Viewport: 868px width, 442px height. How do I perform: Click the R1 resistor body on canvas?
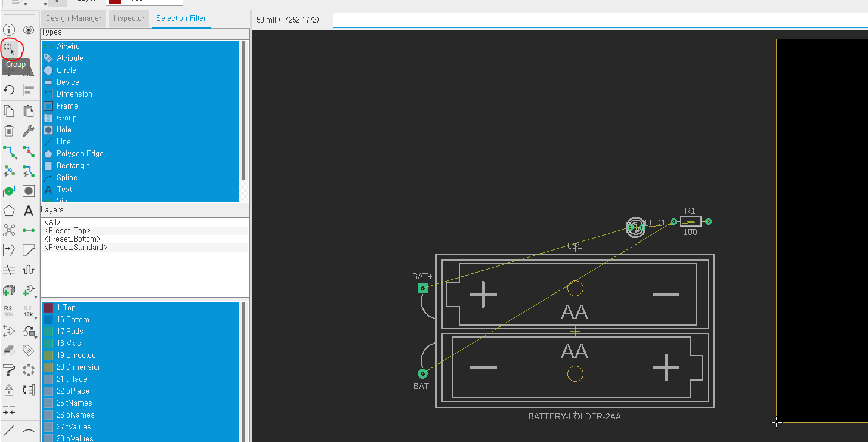(691, 221)
